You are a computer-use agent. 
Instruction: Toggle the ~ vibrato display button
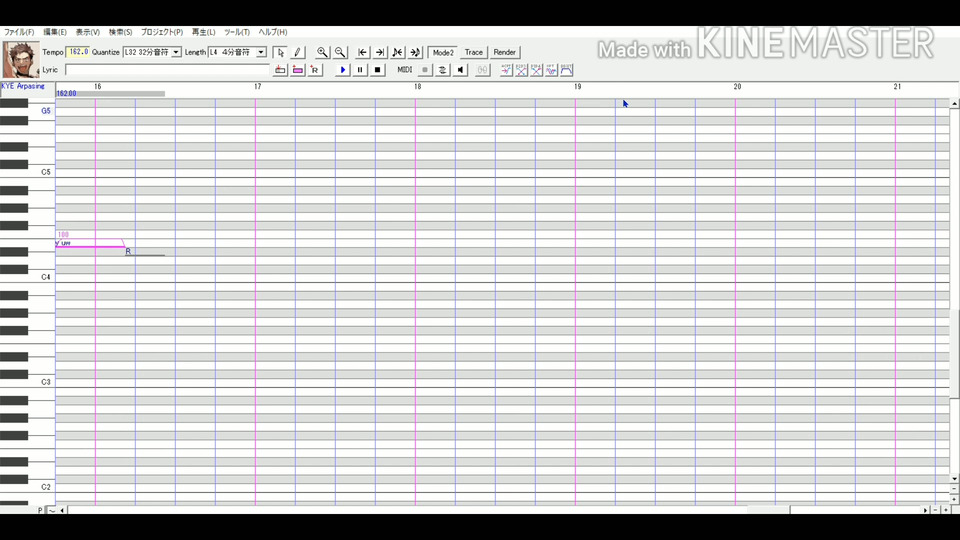pos(51,510)
